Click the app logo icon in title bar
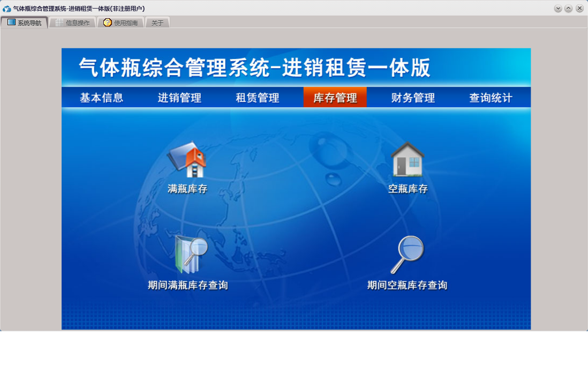 [x=7, y=9]
